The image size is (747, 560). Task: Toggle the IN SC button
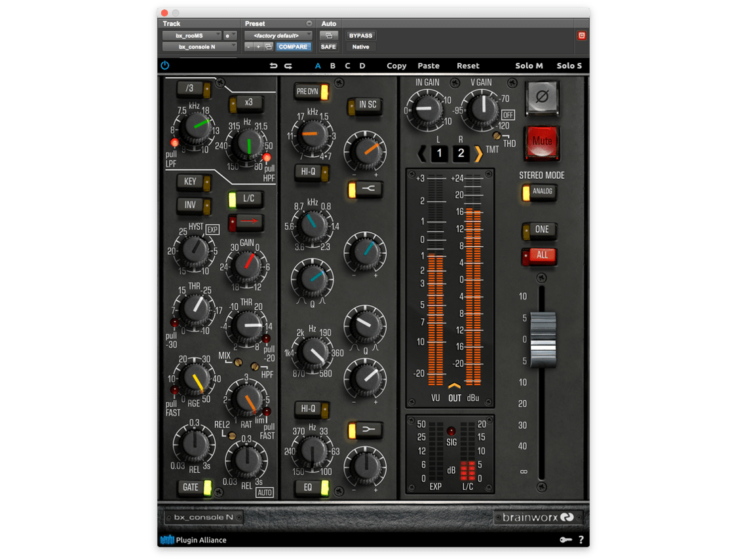click(365, 105)
